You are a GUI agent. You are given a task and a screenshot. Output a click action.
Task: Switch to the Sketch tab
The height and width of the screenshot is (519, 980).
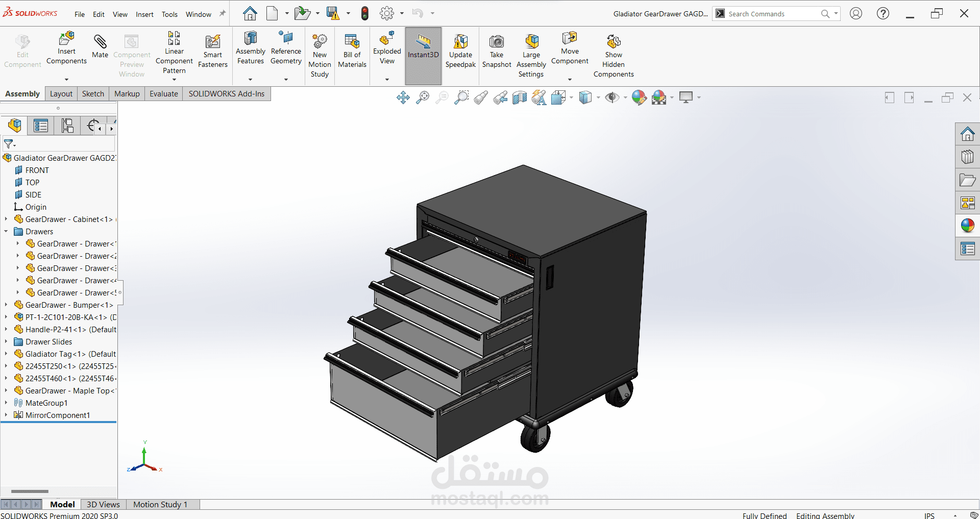tap(93, 94)
